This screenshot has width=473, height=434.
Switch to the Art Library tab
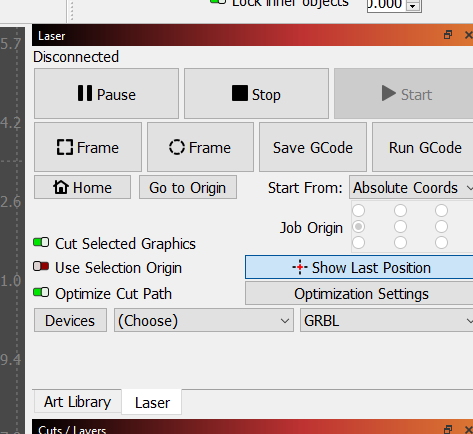[x=77, y=402]
